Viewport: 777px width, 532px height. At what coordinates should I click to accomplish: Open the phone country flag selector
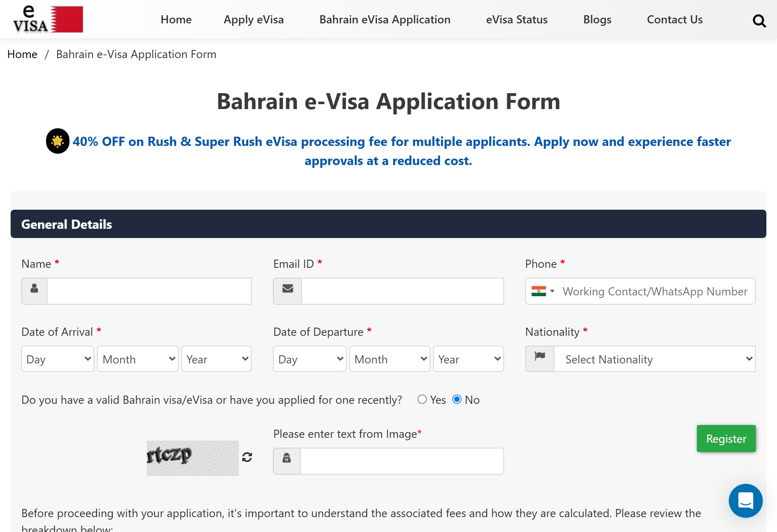(543, 291)
